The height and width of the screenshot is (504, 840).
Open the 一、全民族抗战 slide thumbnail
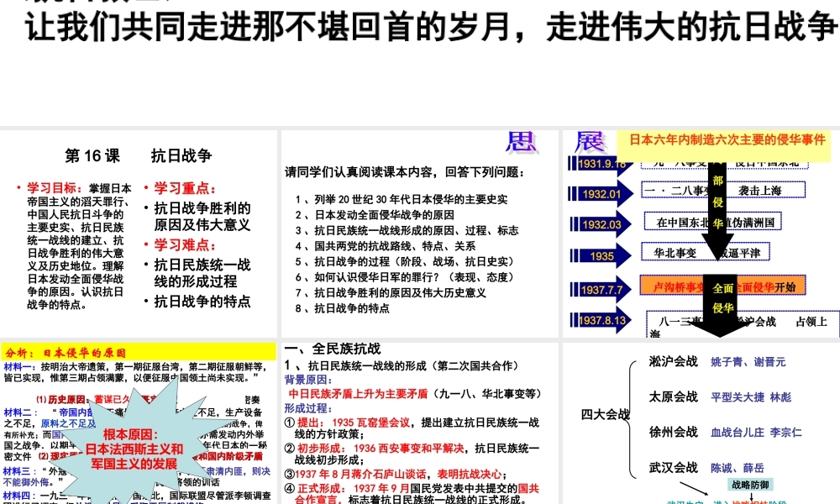click(419, 423)
